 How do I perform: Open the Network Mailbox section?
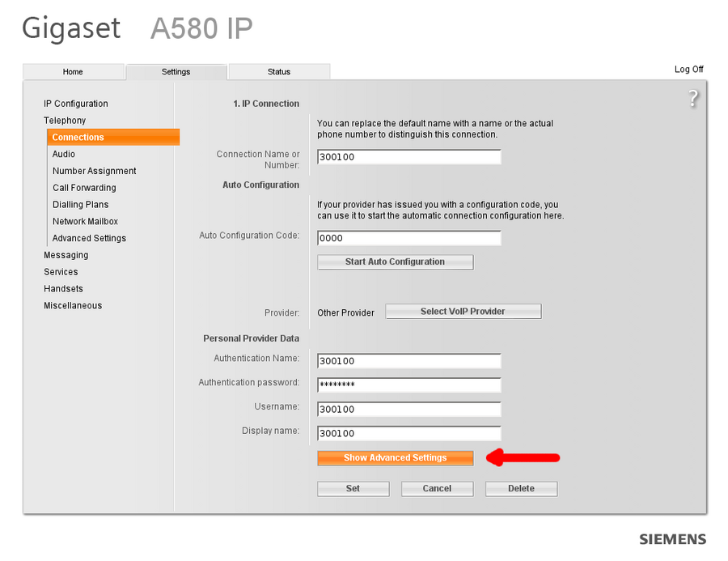pyautogui.click(x=85, y=221)
